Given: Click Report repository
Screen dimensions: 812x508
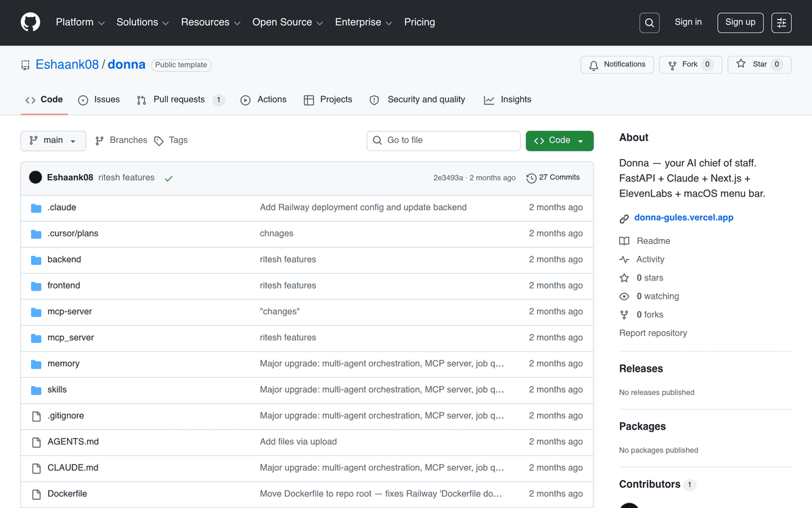Looking at the screenshot, I should (653, 333).
